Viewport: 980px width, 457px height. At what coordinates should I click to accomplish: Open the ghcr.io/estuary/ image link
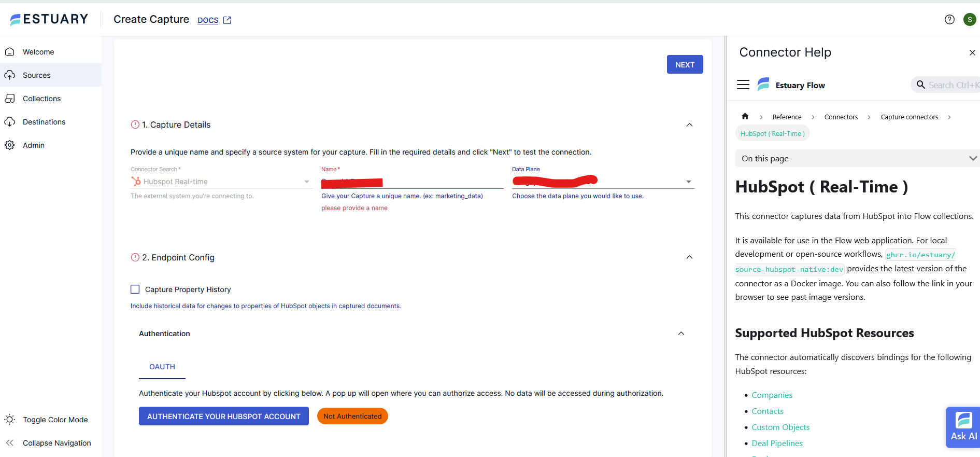[920, 255]
